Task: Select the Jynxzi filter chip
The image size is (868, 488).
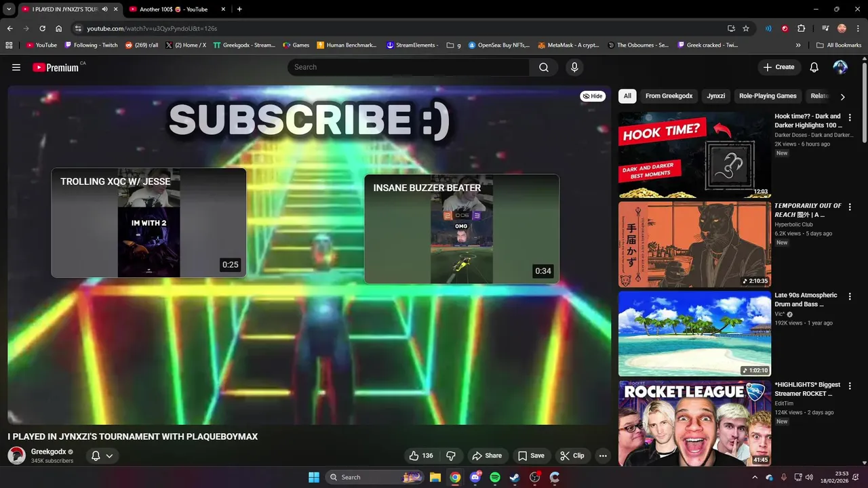Action: coord(716,96)
